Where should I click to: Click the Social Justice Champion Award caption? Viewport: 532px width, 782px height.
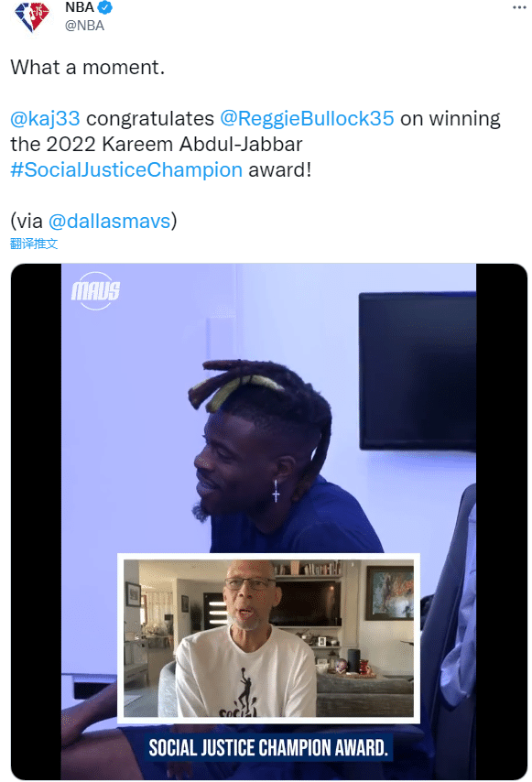coord(268,747)
